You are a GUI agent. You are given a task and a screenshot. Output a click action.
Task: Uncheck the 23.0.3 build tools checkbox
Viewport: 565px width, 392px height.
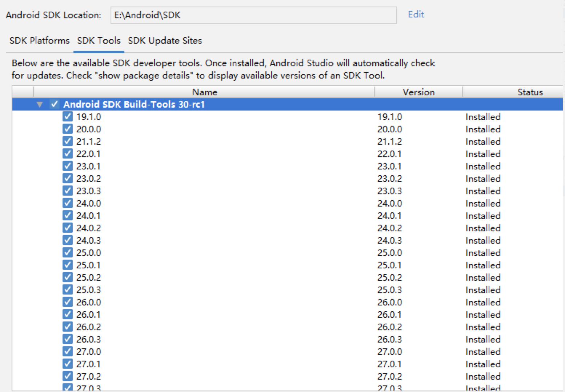[67, 191]
